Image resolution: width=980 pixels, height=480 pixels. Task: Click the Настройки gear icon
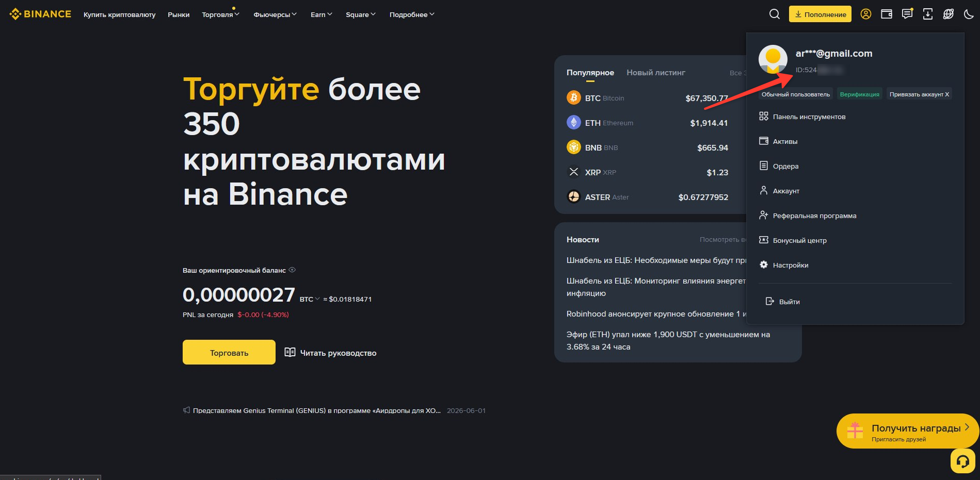point(764,264)
